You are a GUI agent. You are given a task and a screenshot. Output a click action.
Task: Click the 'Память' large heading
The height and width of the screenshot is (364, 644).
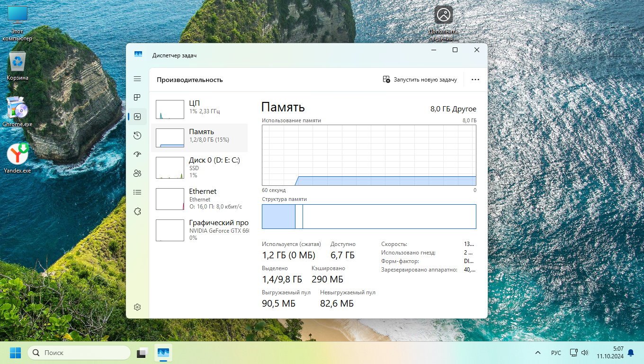[x=283, y=107]
